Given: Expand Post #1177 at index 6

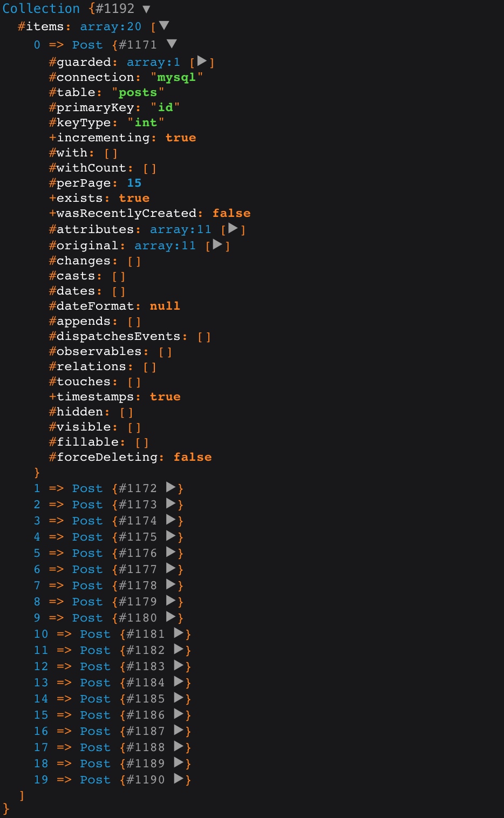Looking at the screenshot, I should [171, 568].
